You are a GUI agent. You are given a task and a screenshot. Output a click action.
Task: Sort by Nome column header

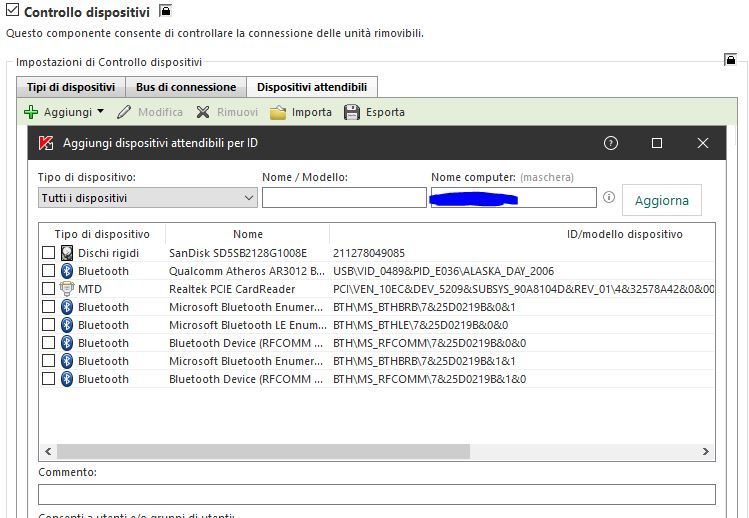pos(247,234)
